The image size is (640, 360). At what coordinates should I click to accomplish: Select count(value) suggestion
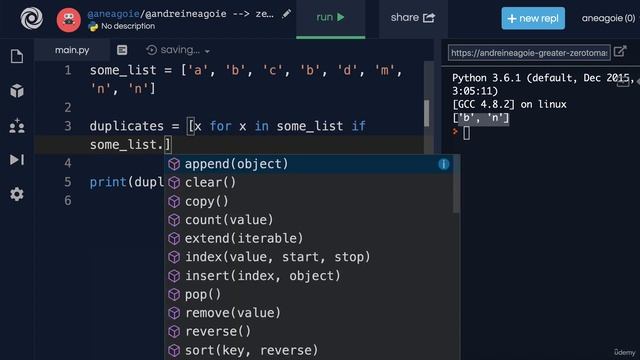point(309,220)
